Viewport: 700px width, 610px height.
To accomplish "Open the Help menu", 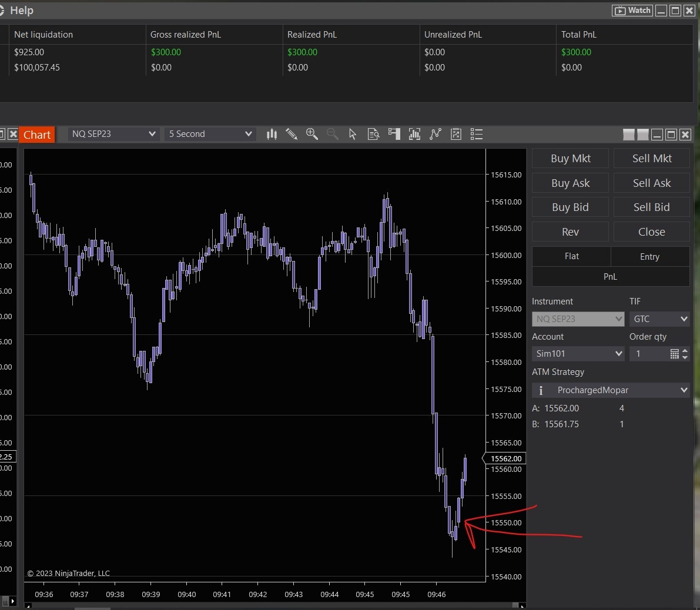I will click(22, 11).
